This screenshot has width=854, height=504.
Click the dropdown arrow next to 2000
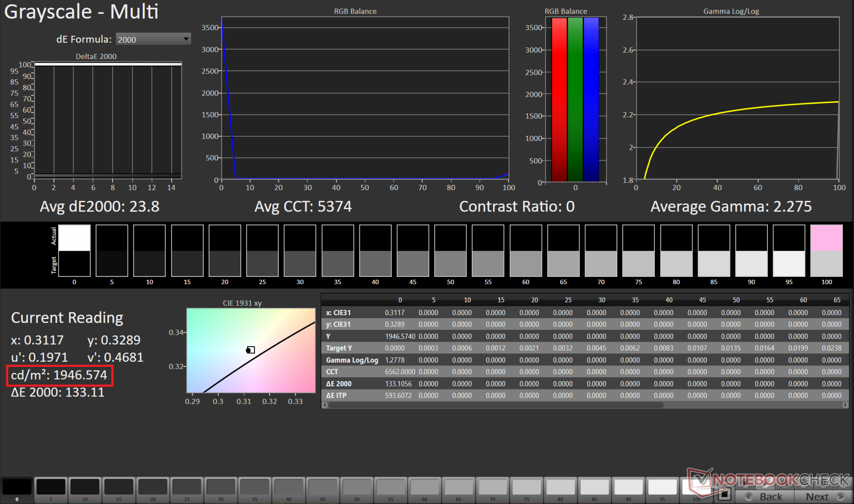pyautogui.click(x=186, y=40)
